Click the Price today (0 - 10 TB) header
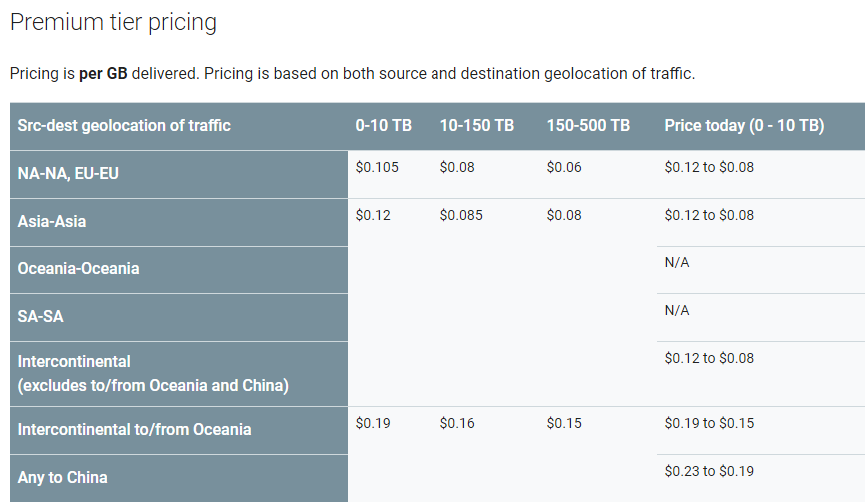The width and height of the screenshot is (868, 503). point(744,126)
